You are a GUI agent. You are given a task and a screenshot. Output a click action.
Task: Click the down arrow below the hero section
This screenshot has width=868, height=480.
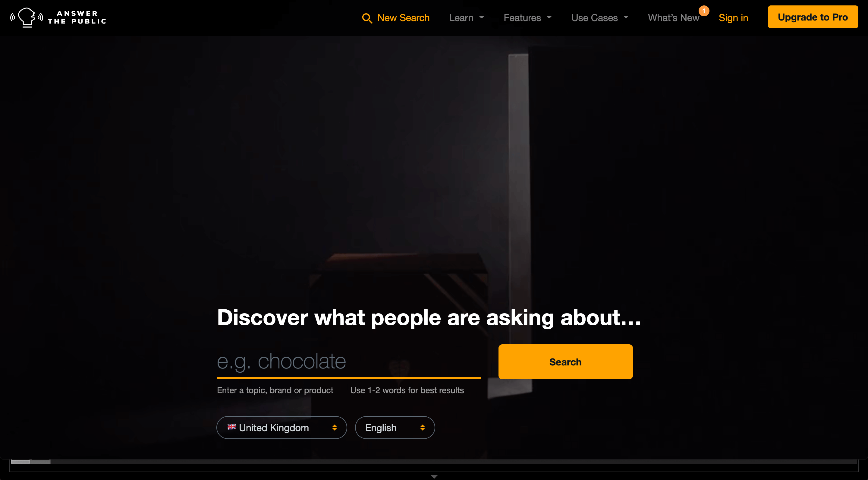click(x=434, y=476)
